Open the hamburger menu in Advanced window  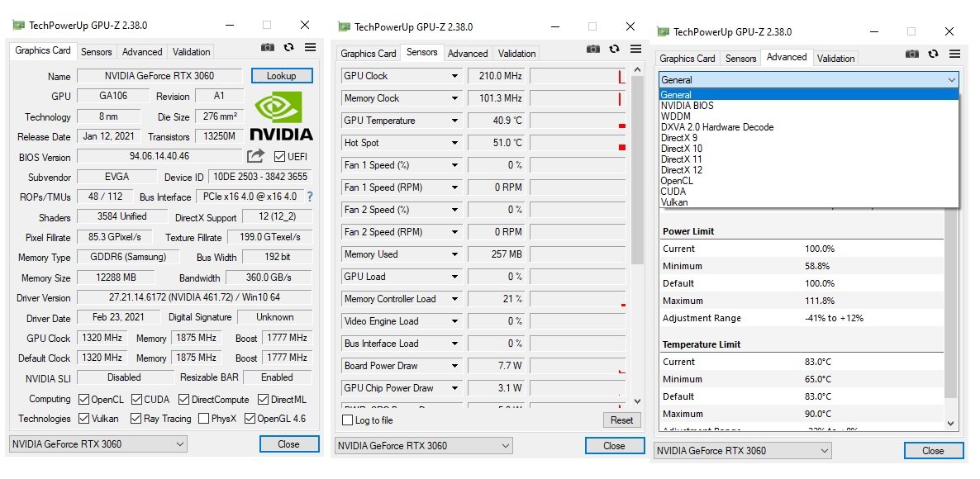pos(954,55)
